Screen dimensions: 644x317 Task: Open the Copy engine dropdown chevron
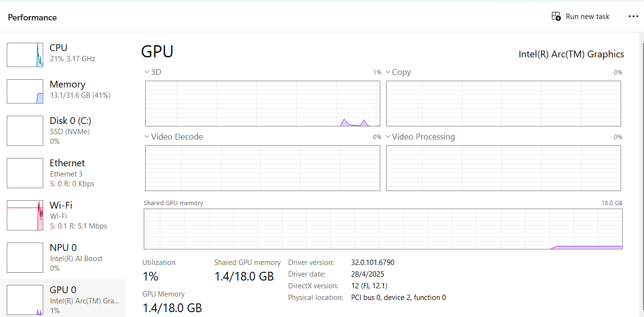(388, 72)
